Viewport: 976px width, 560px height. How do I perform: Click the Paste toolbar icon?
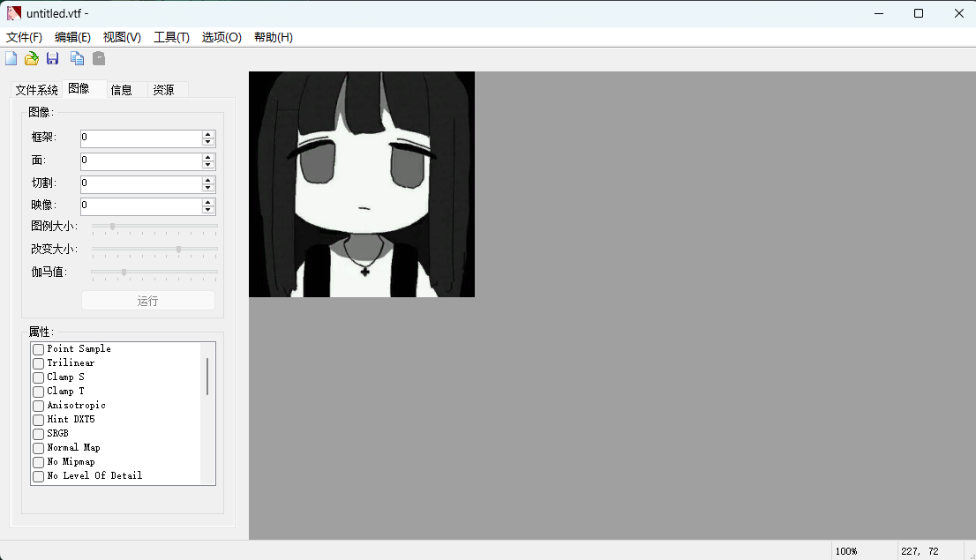[98, 58]
